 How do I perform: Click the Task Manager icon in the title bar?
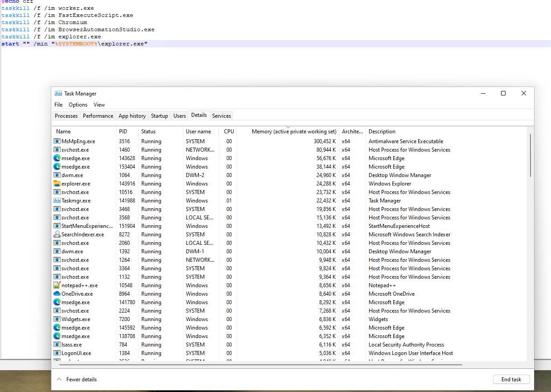(58, 93)
